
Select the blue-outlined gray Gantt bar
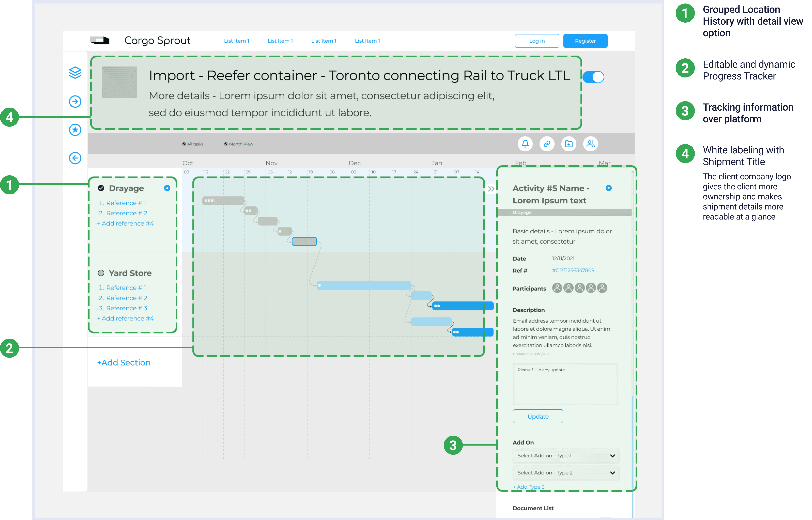pyautogui.click(x=304, y=241)
